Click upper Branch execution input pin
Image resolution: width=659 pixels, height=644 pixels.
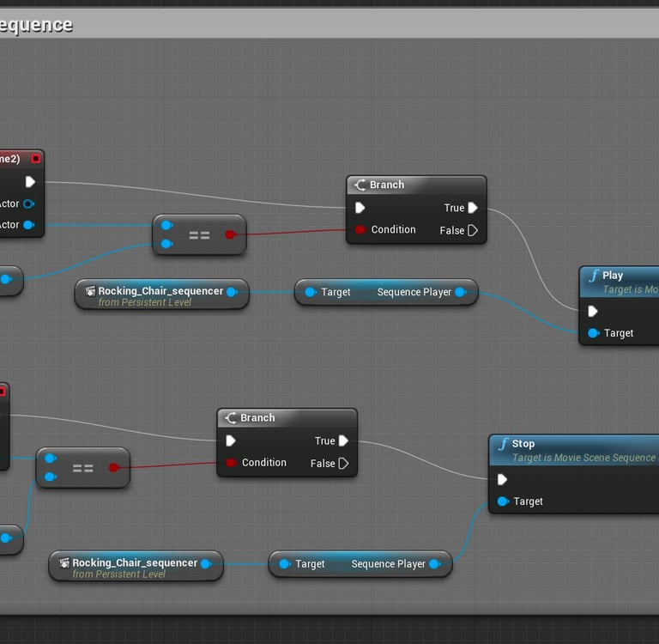[x=360, y=208]
